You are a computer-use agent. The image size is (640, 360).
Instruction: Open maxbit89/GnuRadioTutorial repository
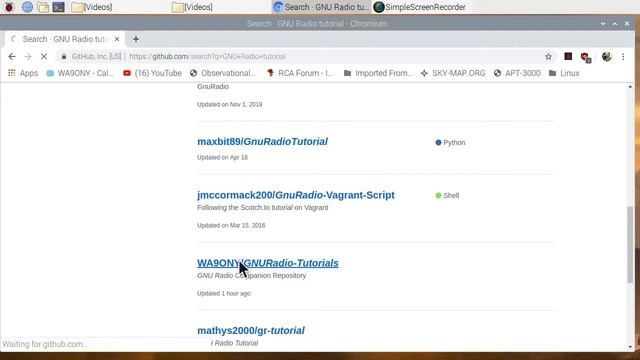click(x=262, y=142)
